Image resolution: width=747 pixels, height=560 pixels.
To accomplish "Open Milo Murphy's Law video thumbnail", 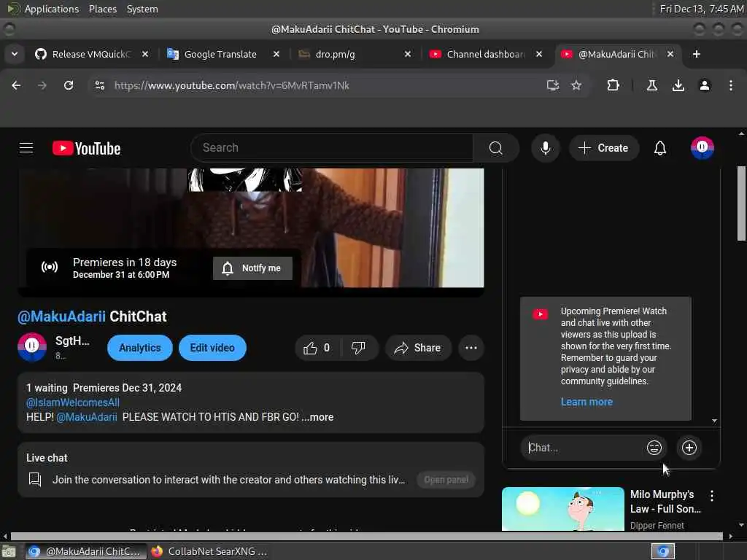I will (562, 508).
